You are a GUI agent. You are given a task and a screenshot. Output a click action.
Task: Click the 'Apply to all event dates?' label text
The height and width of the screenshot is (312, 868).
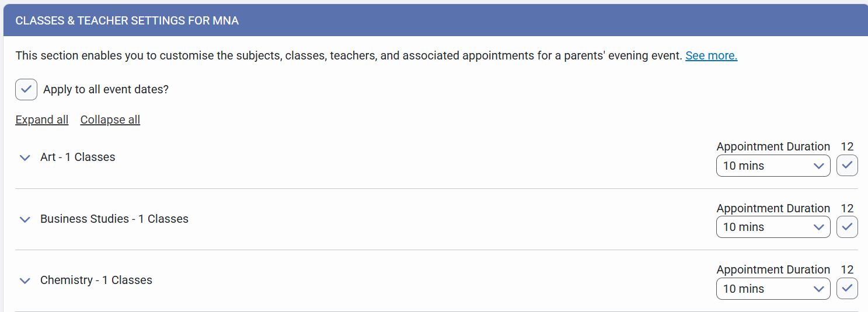point(106,90)
